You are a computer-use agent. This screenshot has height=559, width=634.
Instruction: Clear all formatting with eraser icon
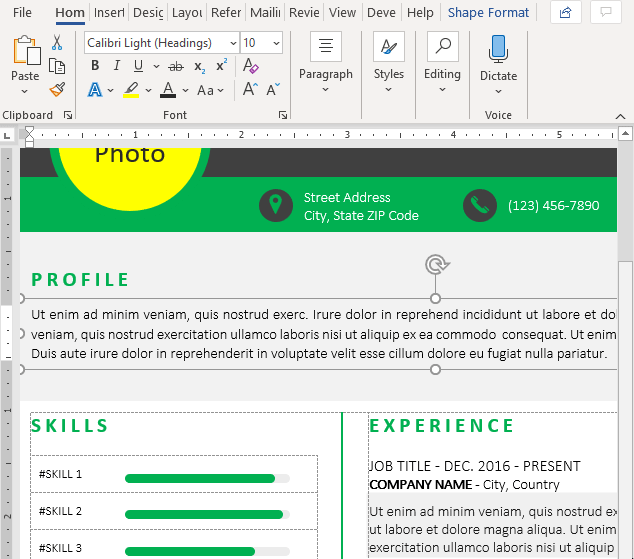click(251, 65)
